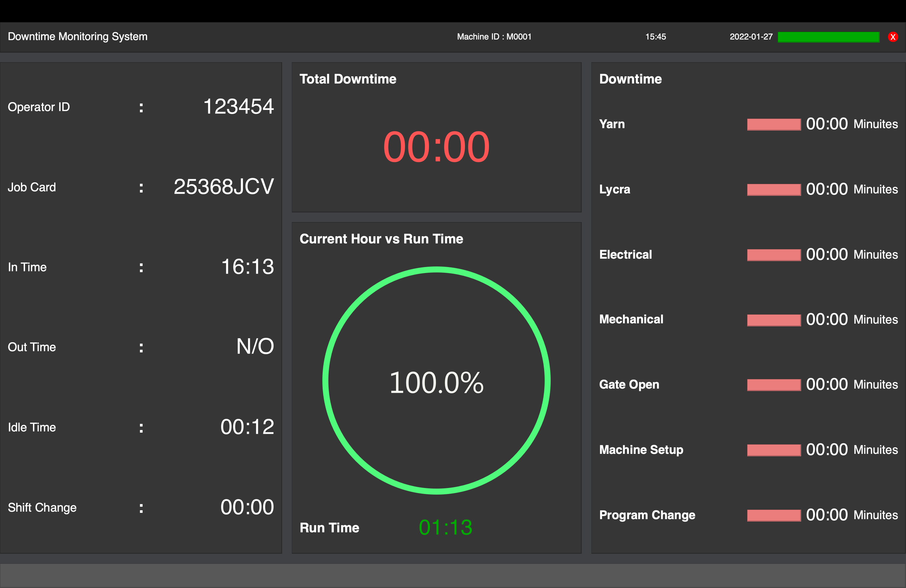The height and width of the screenshot is (588, 906).
Task: Click the date 2022-01-27
Action: coord(751,37)
